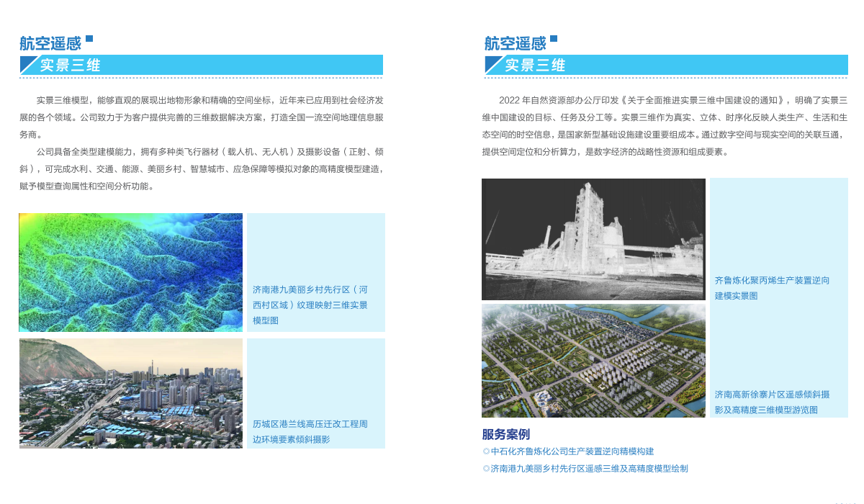Click the blue square beside right-page 航空遥感 heading
Screen dimensions: 864x504
[x=554, y=39]
